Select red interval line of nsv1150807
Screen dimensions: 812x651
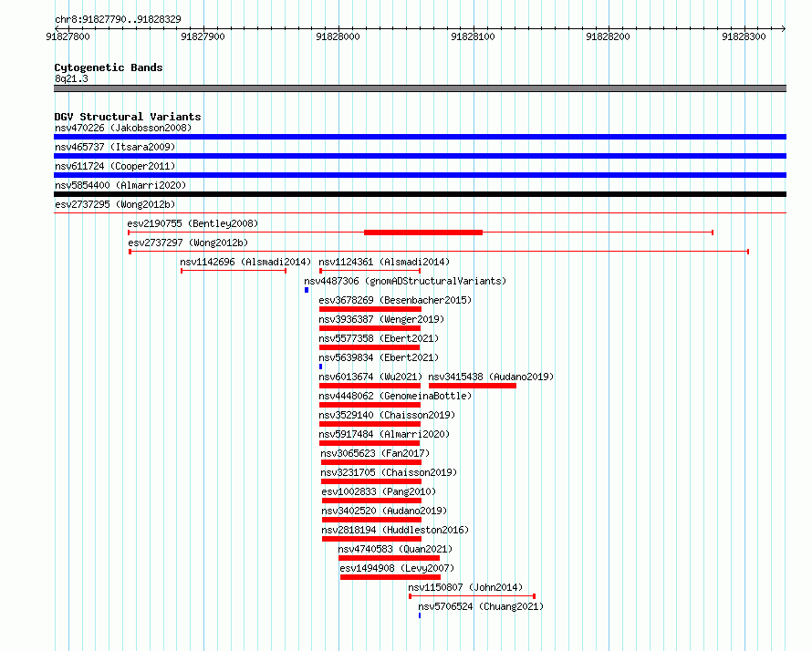click(x=472, y=596)
